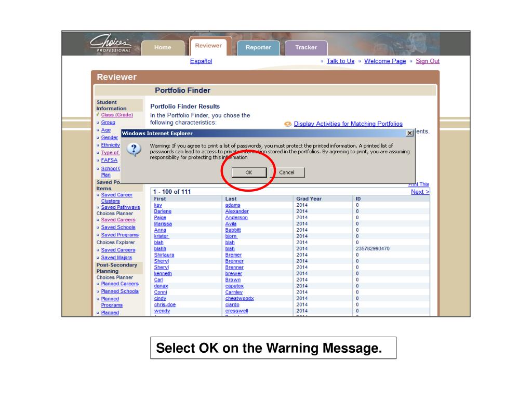Open first name Shirlaura link

[x=164, y=255]
